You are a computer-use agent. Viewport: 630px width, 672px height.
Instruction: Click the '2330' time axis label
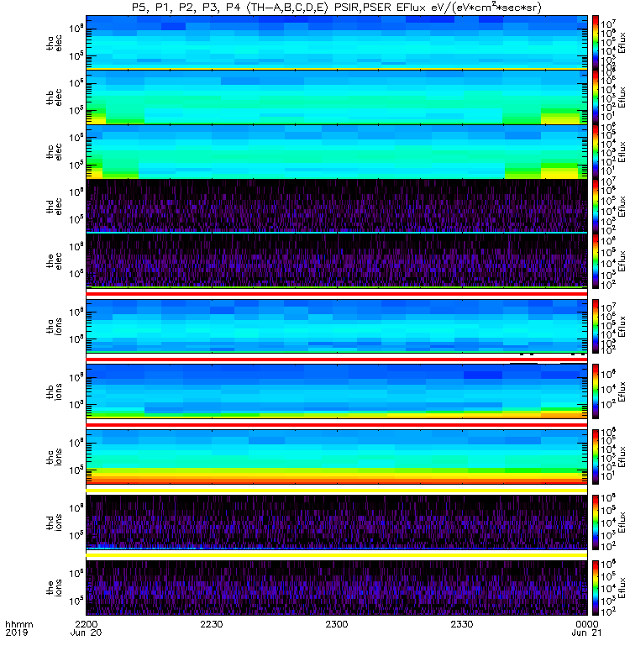[x=461, y=624]
